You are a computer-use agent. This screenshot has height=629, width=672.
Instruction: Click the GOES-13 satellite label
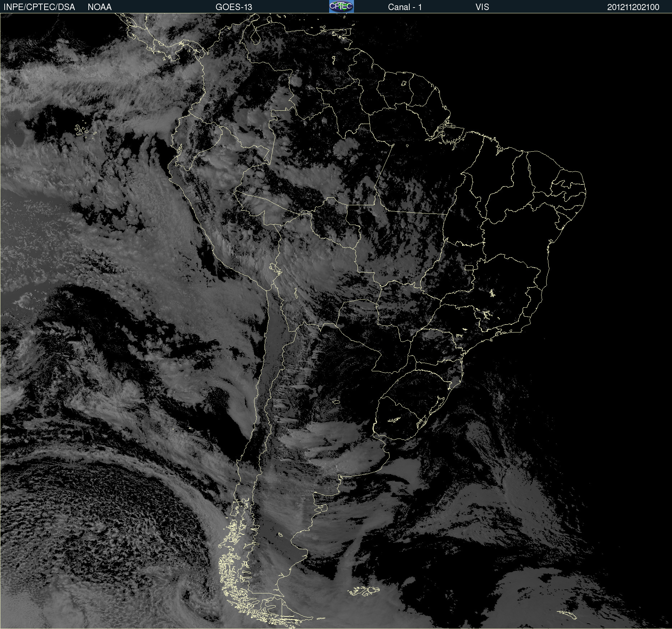(x=234, y=7)
